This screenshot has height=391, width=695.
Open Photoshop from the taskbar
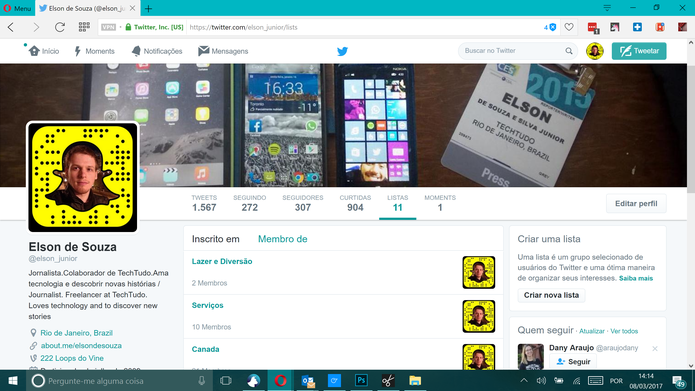point(361,380)
